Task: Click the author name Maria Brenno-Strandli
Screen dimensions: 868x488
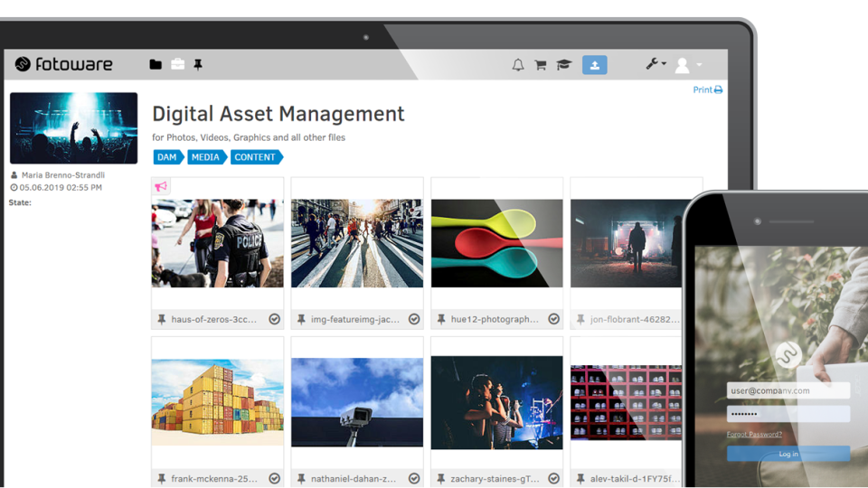Action: pyautogui.click(x=63, y=174)
